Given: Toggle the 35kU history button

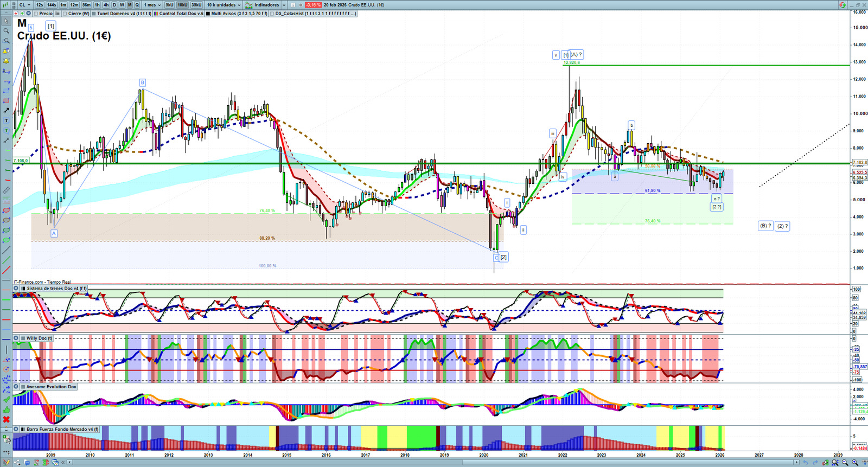Looking at the screenshot, I should click(x=196, y=5).
